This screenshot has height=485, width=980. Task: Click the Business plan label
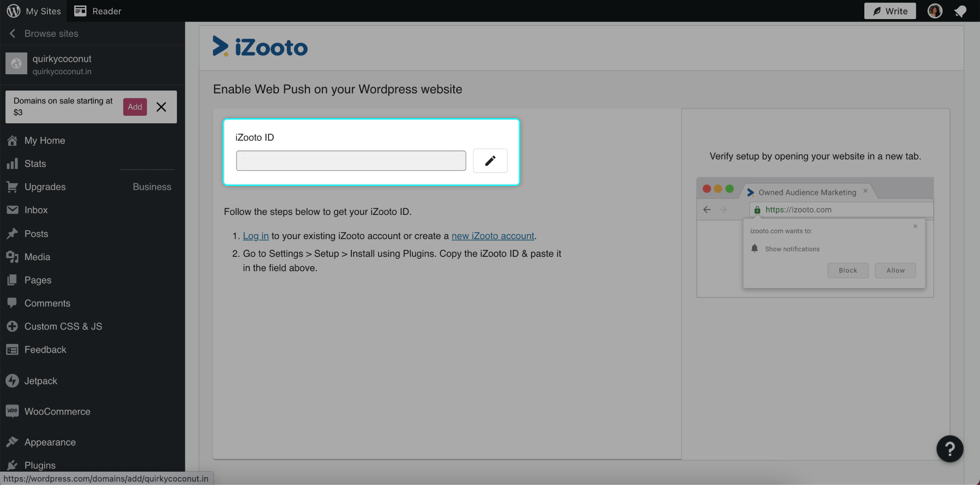[x=152, y=187]
